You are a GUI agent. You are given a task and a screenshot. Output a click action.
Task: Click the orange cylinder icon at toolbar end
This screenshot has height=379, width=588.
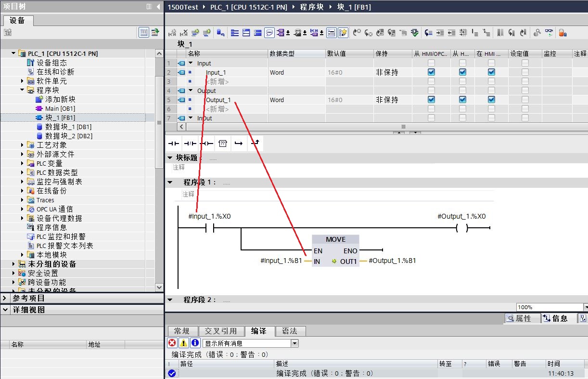(x=562, y=33)
